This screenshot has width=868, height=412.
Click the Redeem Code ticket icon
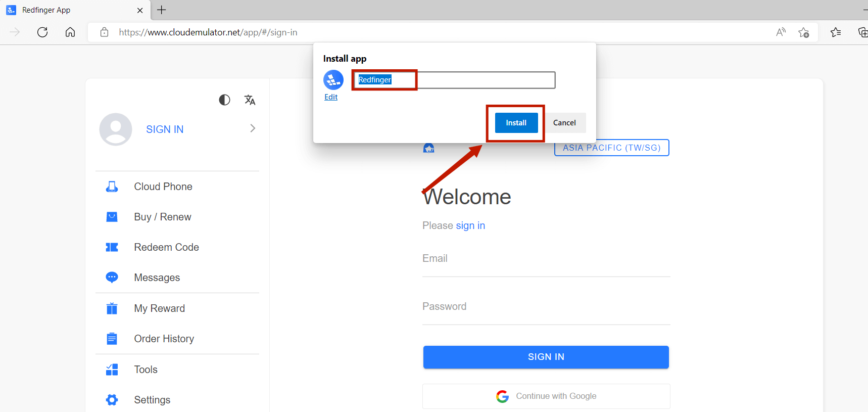click(112, 247)
